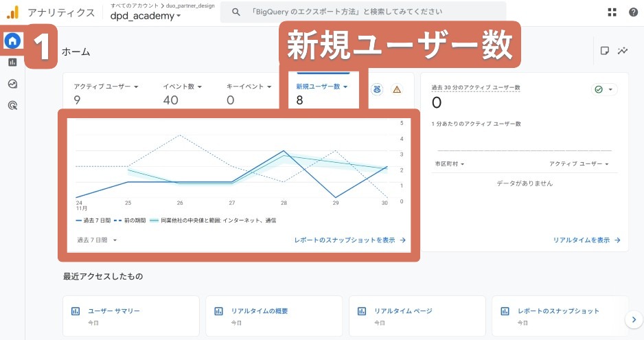Expand the アクティブ ユーザー metric dropdown

(106, 87)
